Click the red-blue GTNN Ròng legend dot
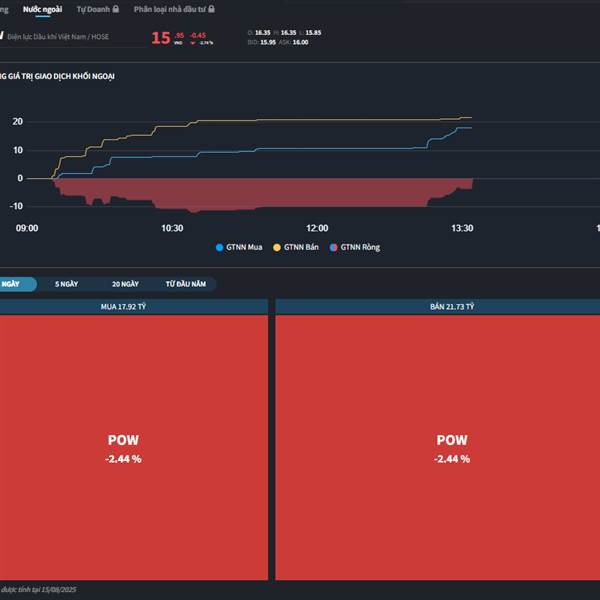The image size is (600, 600). (x=333, y=248)
